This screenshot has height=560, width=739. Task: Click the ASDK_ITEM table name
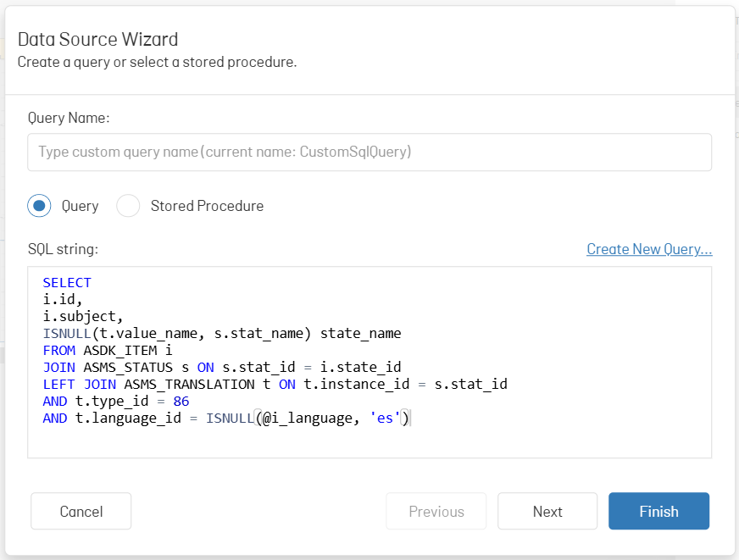coord(120,351)
